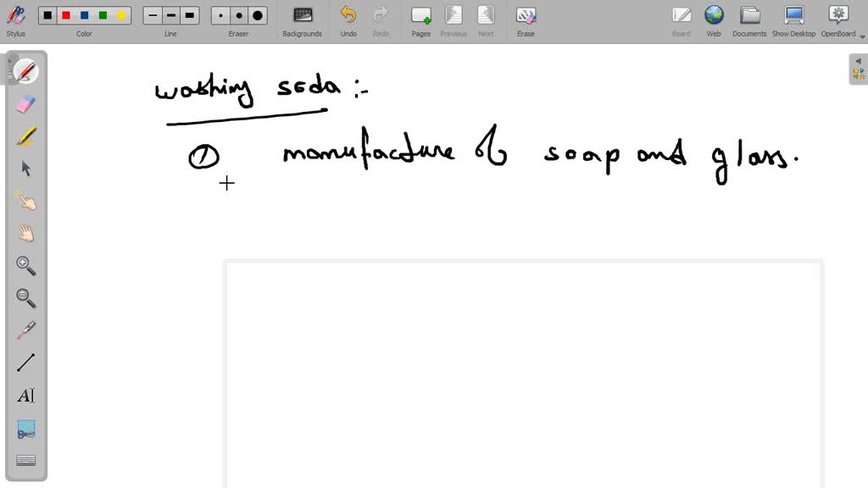This screenshot has width=868, height=488.
Task: Pick the zoom in magnifier tool
Action: click(x=26, y=265)
